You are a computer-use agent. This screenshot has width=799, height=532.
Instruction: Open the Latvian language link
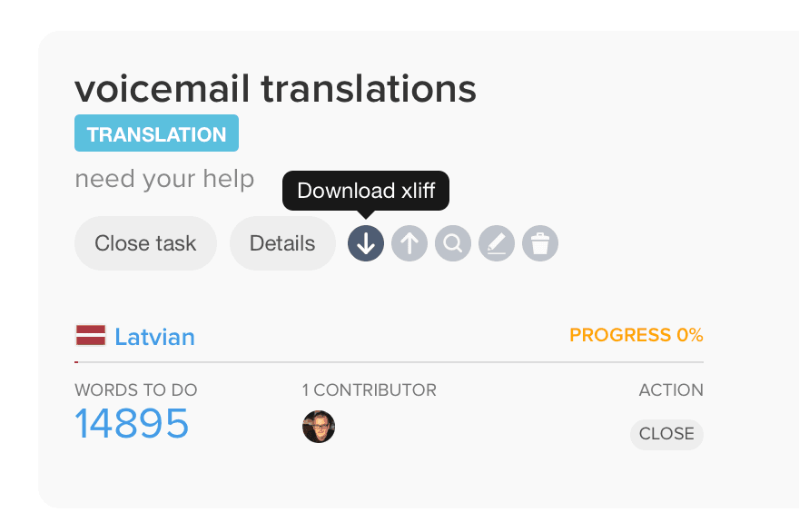(x=154, y=337)
